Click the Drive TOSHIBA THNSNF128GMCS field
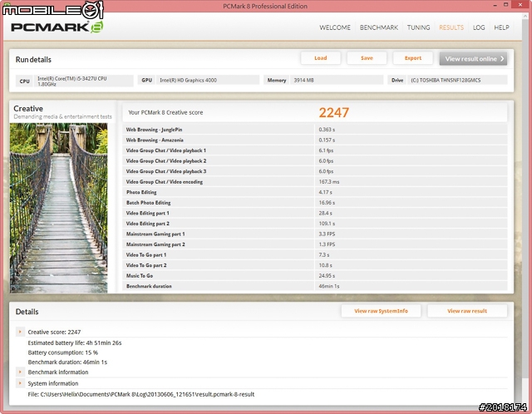Image resolution: width=532 pixels, height=414 pixels. (x=447, y=81)
